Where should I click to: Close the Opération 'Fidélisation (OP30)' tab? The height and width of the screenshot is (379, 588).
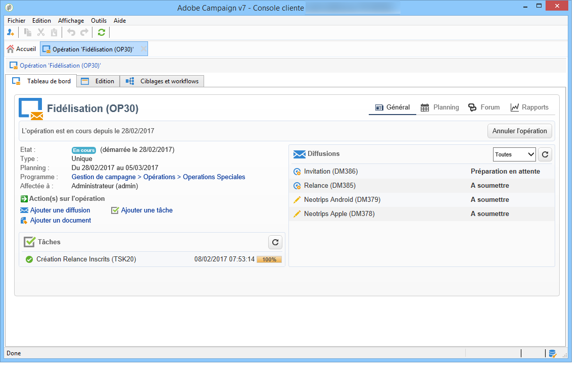point(143,49)
